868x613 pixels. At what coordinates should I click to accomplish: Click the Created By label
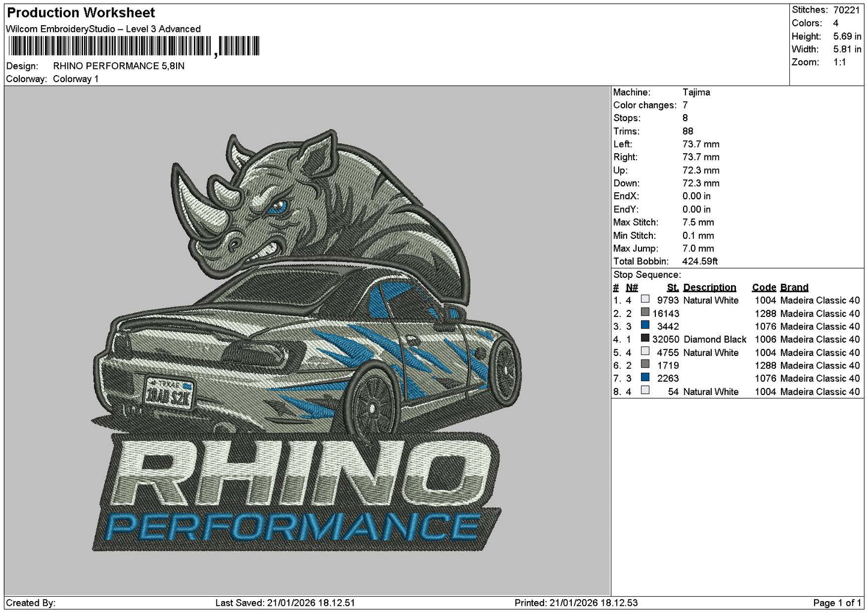coord(31,603)
